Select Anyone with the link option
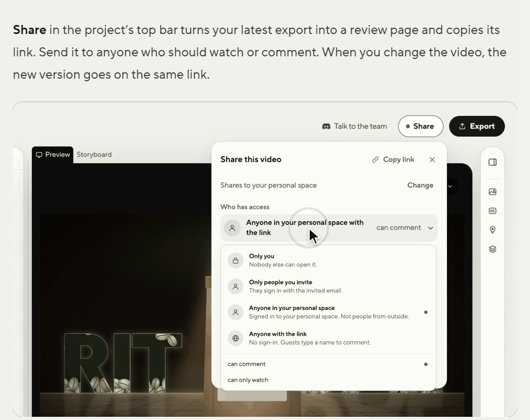Image resolution: width=530 pixels, height=420 pixels. pos(328,338)
